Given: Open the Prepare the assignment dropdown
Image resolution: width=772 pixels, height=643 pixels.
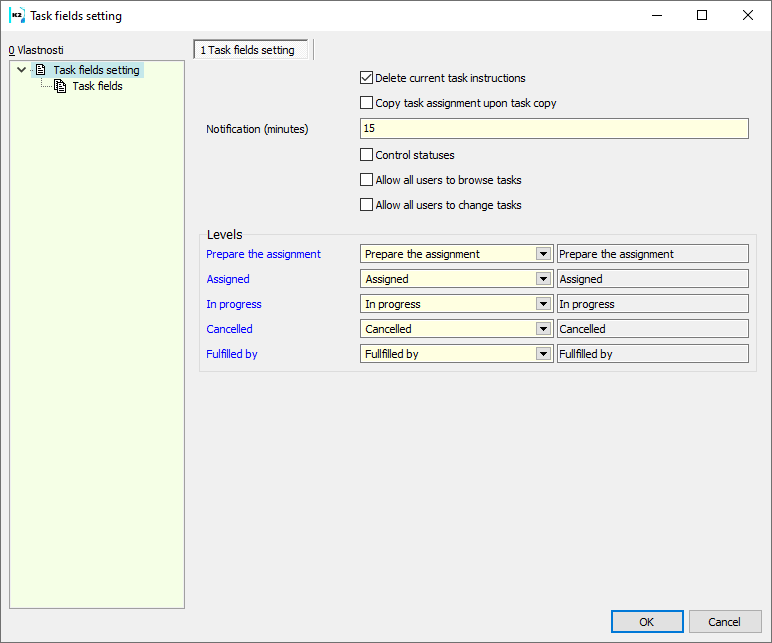Looking at the screenshot, I should 543,254.
